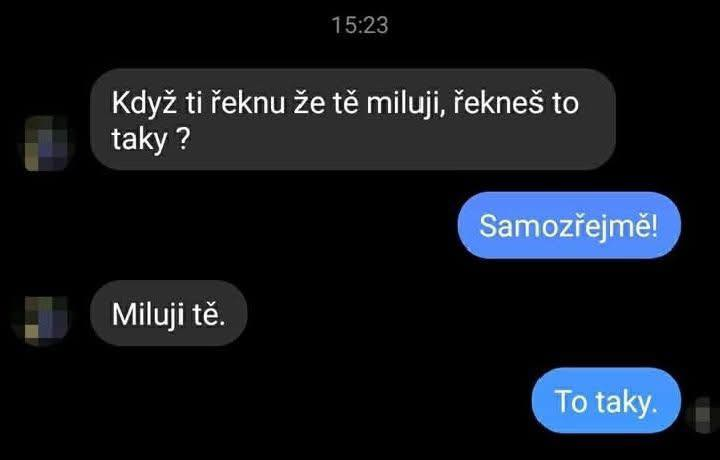The height and width of the screenshot is (460, 720).
Task: Click the word "řekneš" in the first message
Action: (499, 102)
